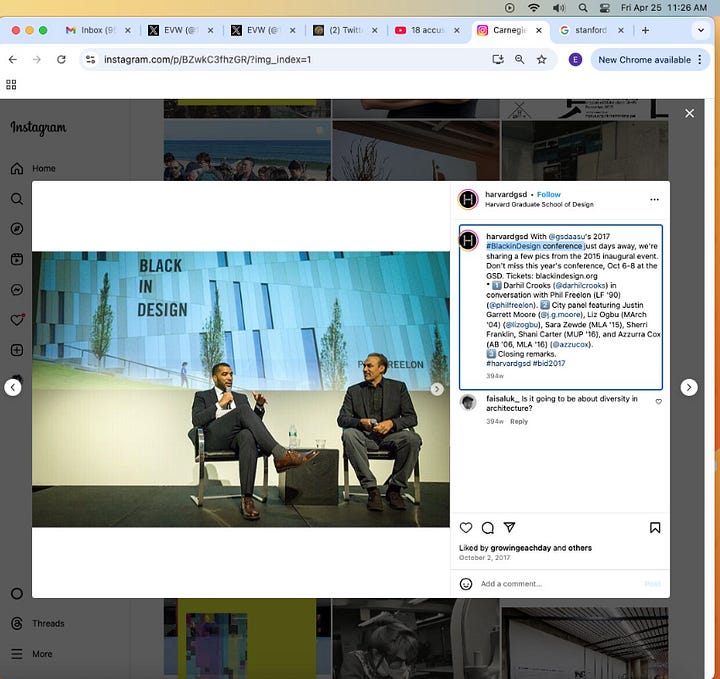The height and width of the screenshot is (679, 720).
Task: Open Chrome profile avatar E
Action: [575, 60]
